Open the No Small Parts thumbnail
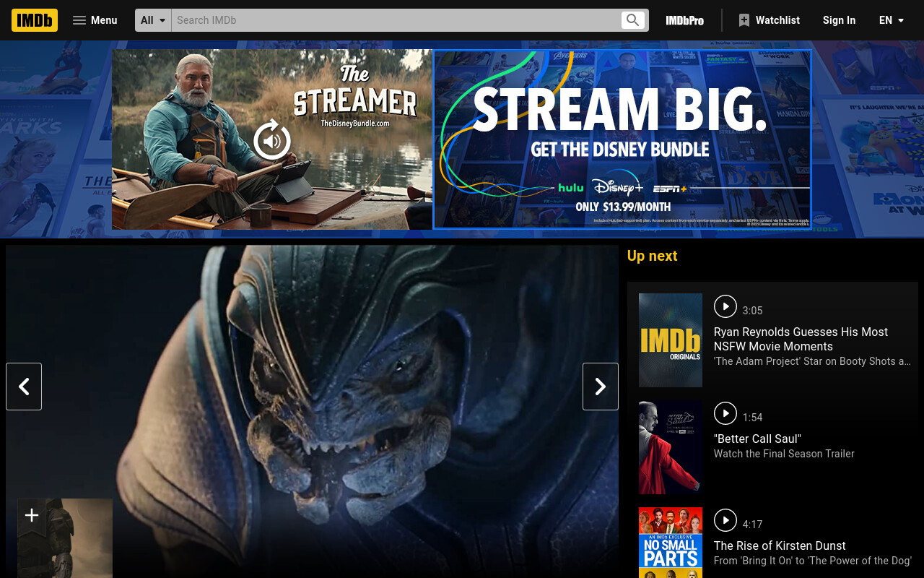 pos(671,543)
